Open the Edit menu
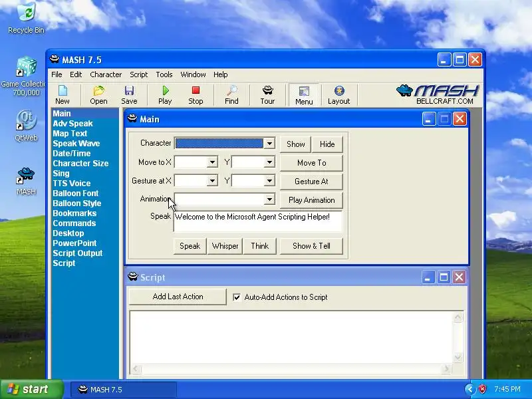The width and height of the screenshot is (532, 399). point(76,74)
